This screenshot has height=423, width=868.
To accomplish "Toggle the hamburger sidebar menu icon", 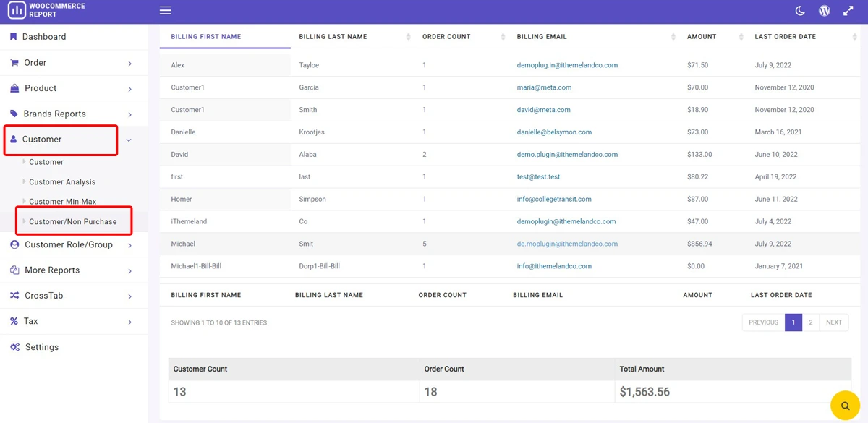I will coord(166,10).
